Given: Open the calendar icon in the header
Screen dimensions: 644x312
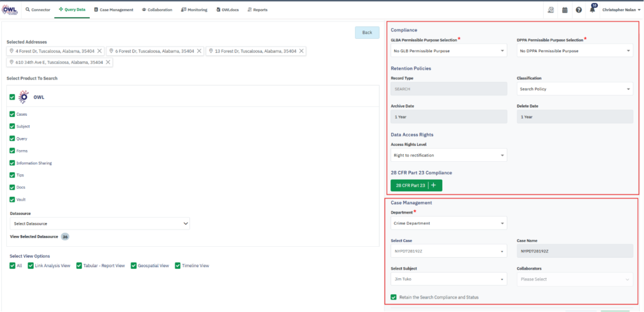Looking at the screenshot, I should (x=565, y=10).
